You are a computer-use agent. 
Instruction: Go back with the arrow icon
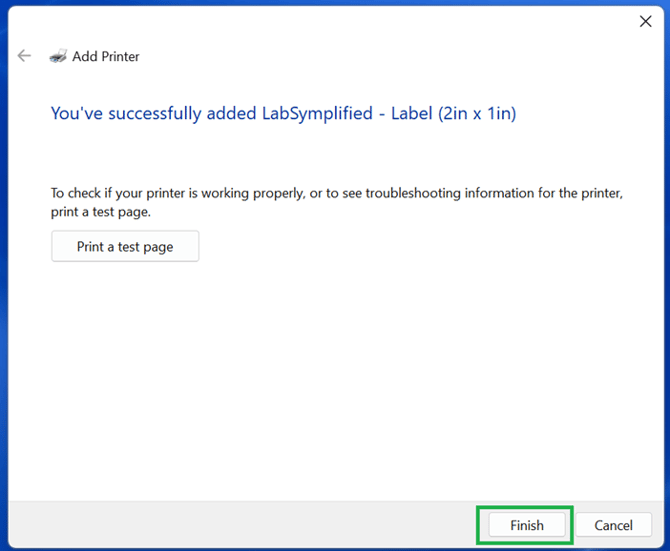(x=24, y=56)
